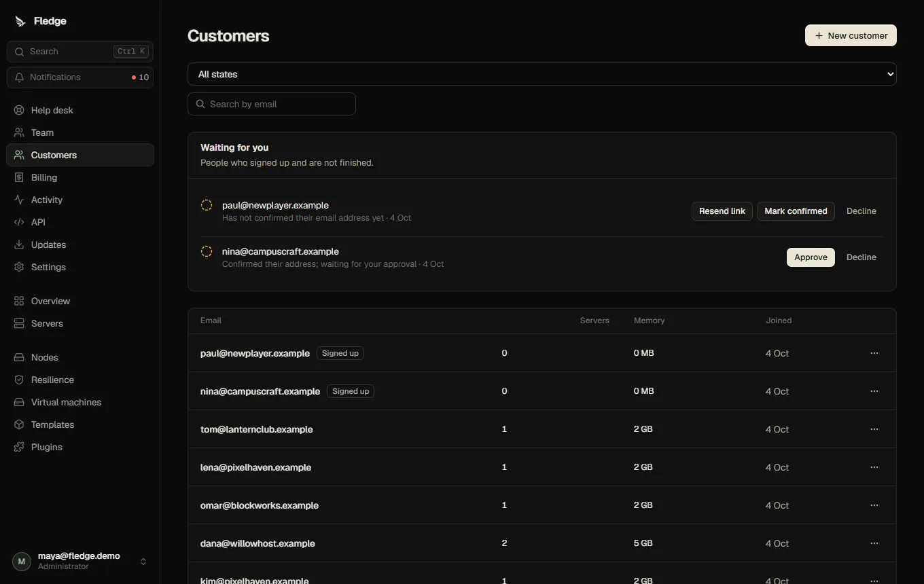Viewport: 924px width, 584px height.
Task: Click the Virtual machines disk icon
Action: point(19,402)
